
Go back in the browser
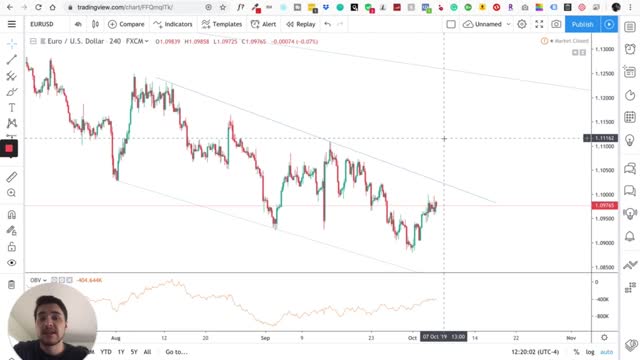click(x=10, y=7)
